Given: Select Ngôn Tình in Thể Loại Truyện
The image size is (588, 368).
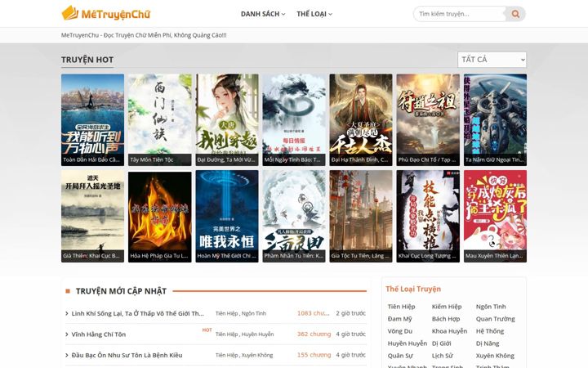Looking at the screenshot, I should tap(491, 307).
